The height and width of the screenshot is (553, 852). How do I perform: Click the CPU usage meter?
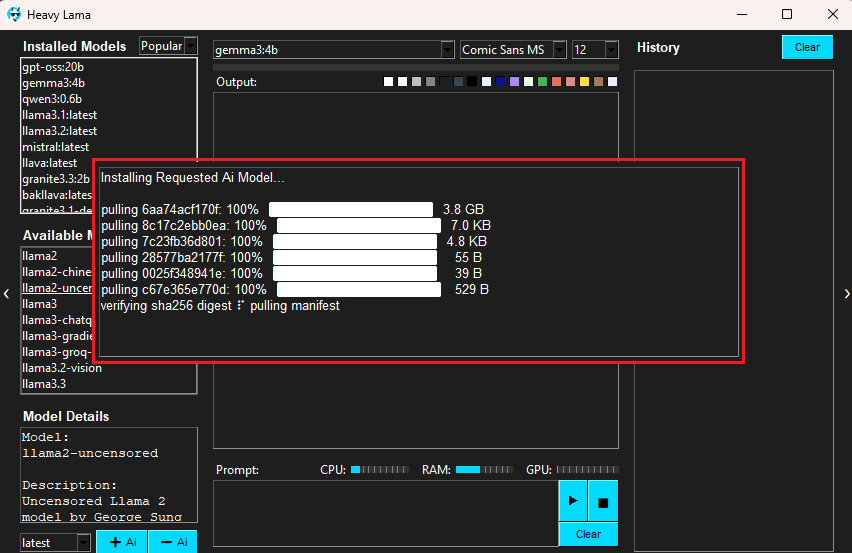click(379, 469)
